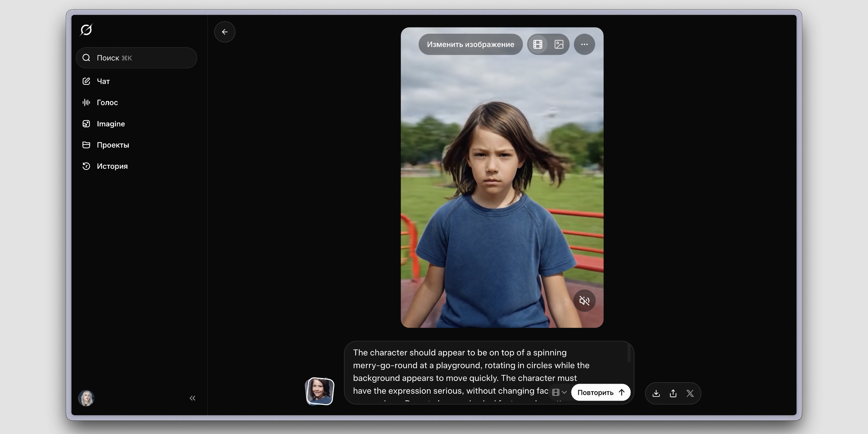Open the three-dots more options menu
This screenshot has height=434, width=868.
[x=584, y=44]
